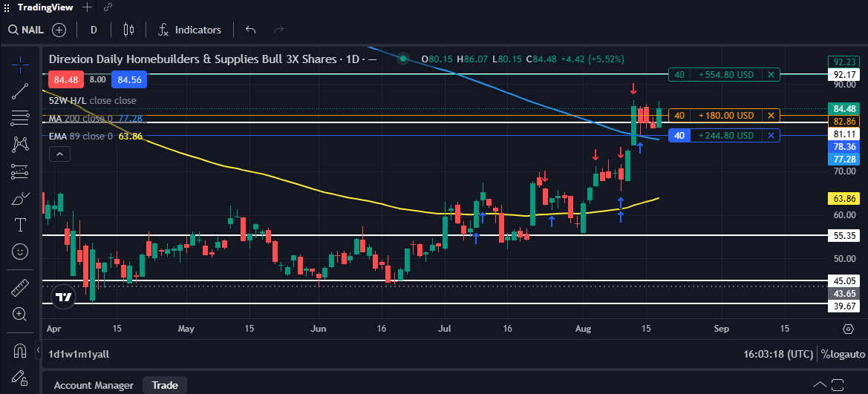Image resolution: width=868 pixels, height=394 pixels.
Task: Open the Account Manager tab
Action: (94, 385)
